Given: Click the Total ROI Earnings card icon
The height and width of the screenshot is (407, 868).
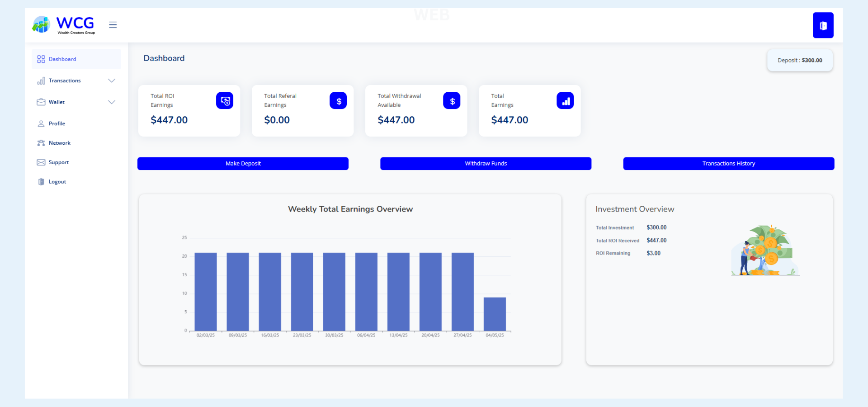Looking at the screenshot, I should (225, 101).
